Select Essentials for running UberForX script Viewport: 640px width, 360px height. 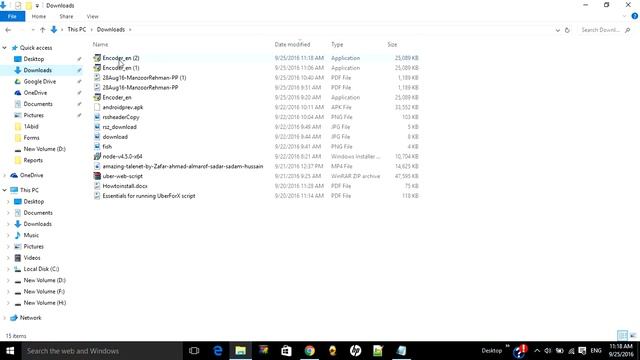tap(149, 196)
